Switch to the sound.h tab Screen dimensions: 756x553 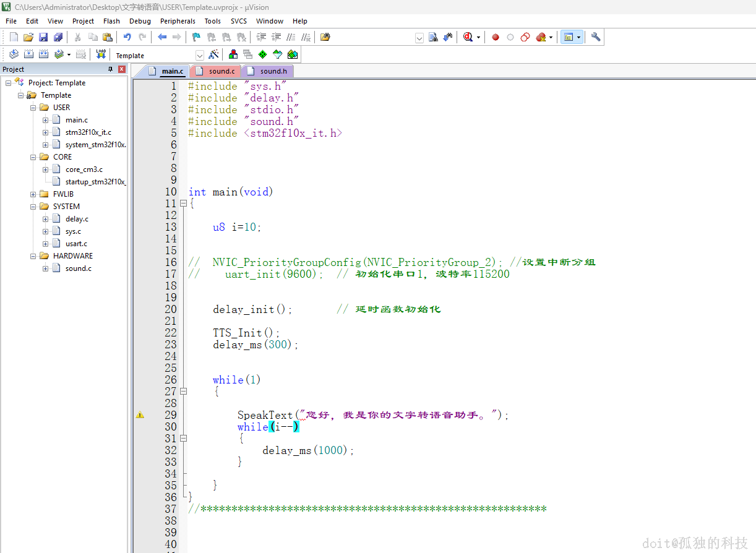click(x=273, y=71)
